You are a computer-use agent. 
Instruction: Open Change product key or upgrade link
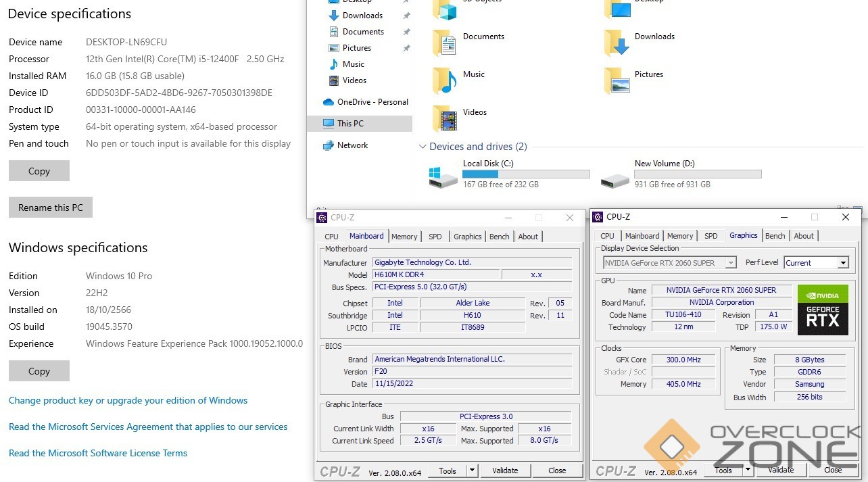(x=128, y=400)
